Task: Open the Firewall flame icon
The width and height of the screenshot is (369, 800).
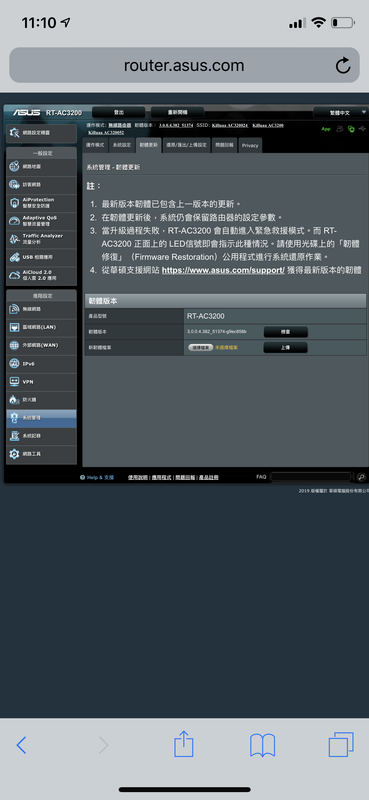Action: coord(14,399)
